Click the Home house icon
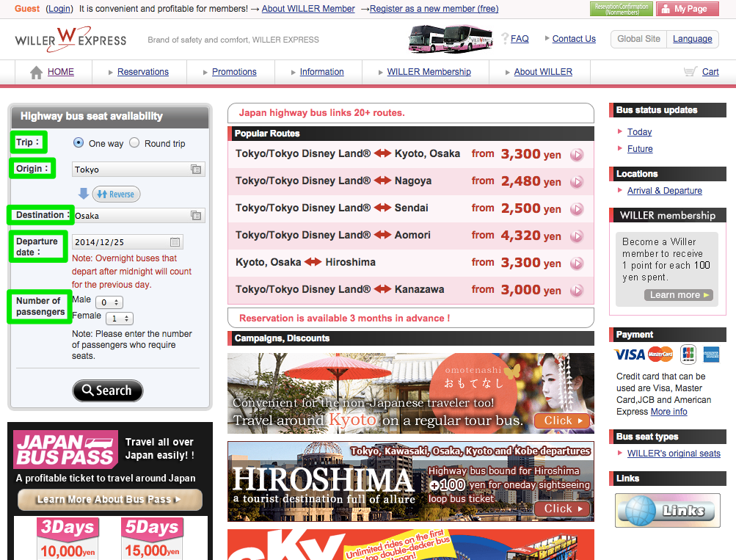This screenshot has height=560, width=736. 36,72
